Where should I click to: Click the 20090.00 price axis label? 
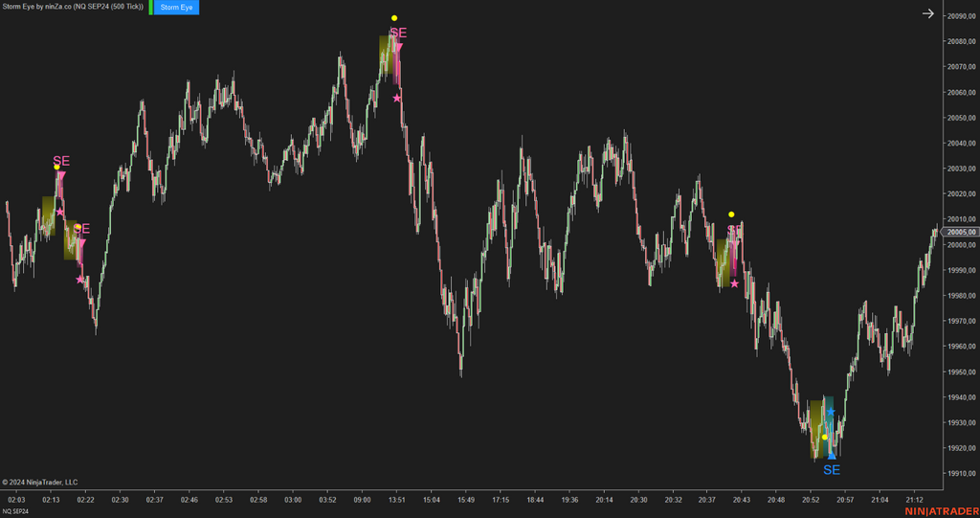coord(963,16)
